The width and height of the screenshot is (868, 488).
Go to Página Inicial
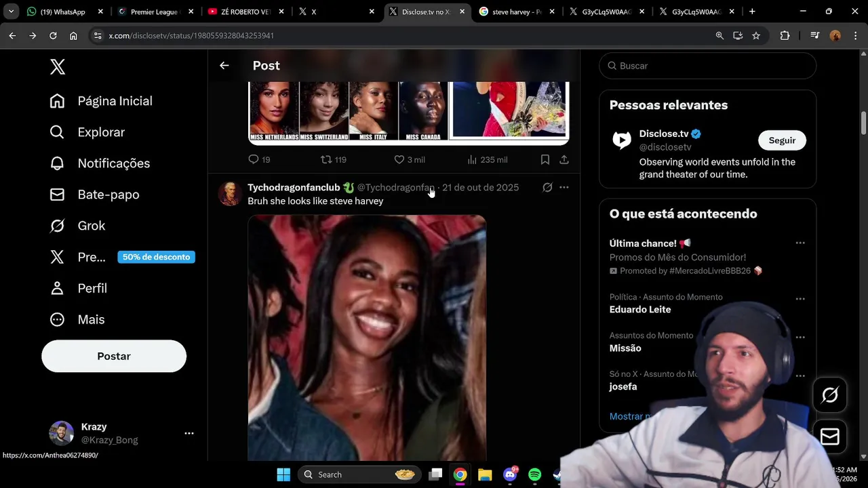(101, 101)
